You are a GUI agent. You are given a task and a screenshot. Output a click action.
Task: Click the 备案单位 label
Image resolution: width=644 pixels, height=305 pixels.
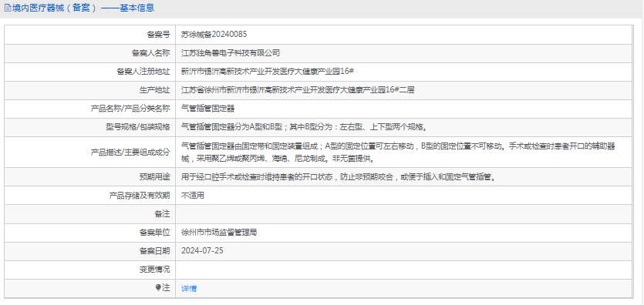154,233
